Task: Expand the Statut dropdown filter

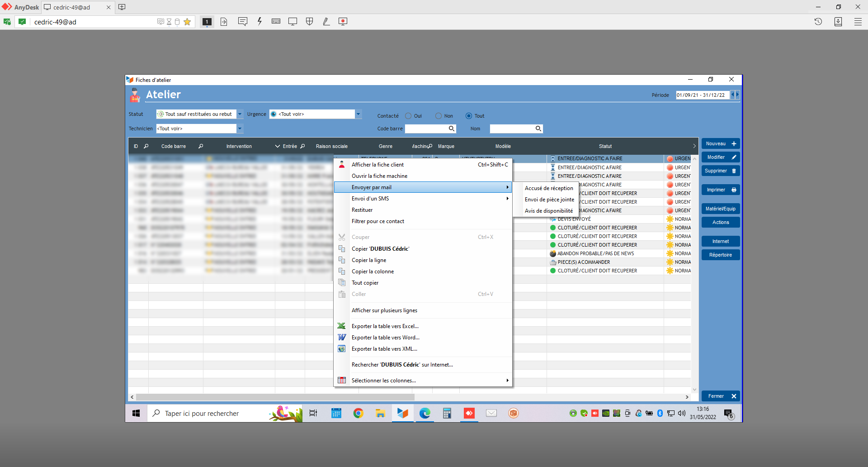Action: tap(240, 114)
